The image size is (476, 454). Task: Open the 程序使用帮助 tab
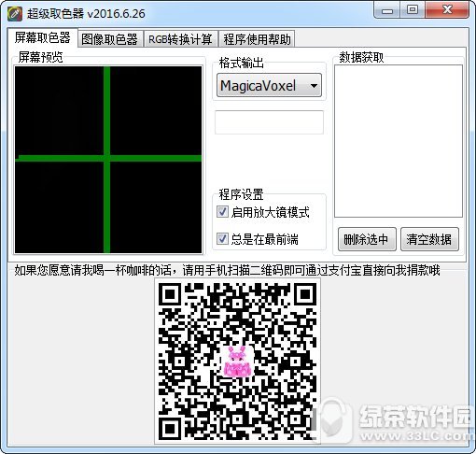(257, 39)
